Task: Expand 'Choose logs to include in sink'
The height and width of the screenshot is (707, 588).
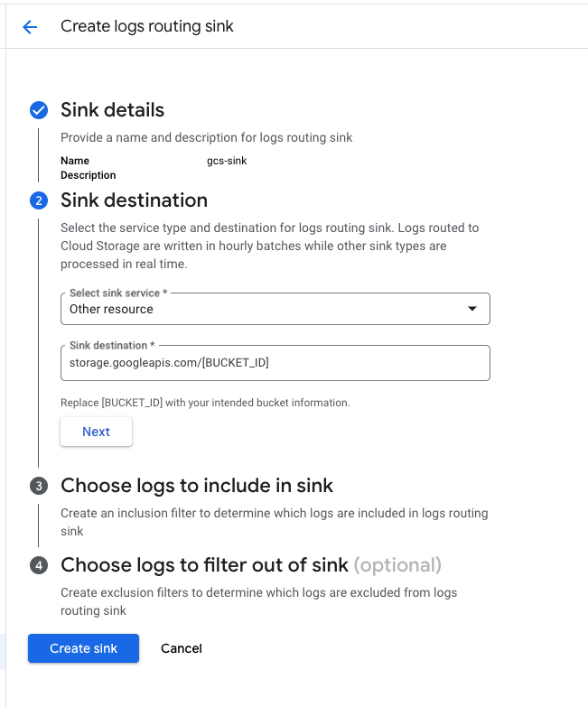Action: pos(197,486)
